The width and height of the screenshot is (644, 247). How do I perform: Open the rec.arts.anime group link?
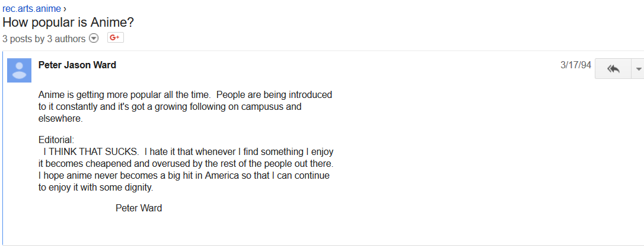tap(31, 9)
